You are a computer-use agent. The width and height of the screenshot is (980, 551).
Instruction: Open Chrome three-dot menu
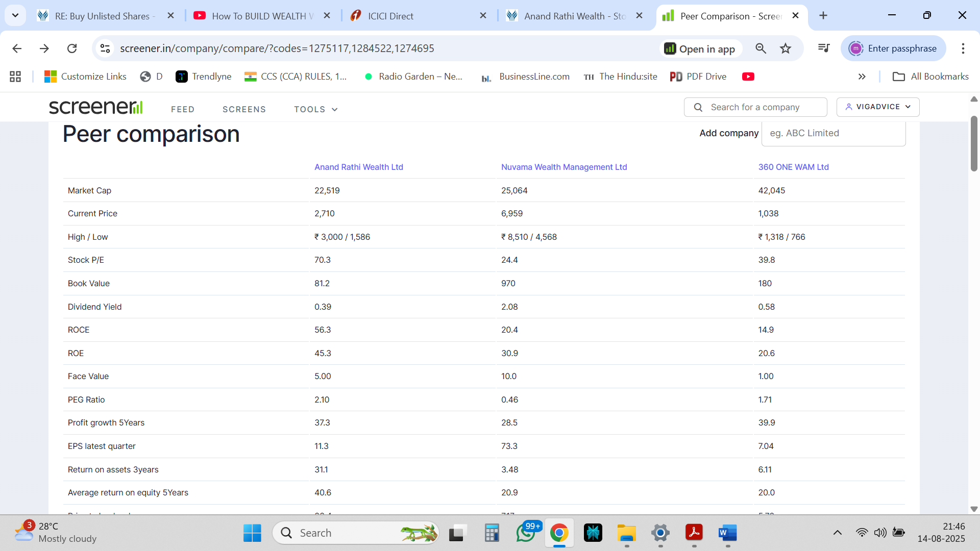coord(963,48)
